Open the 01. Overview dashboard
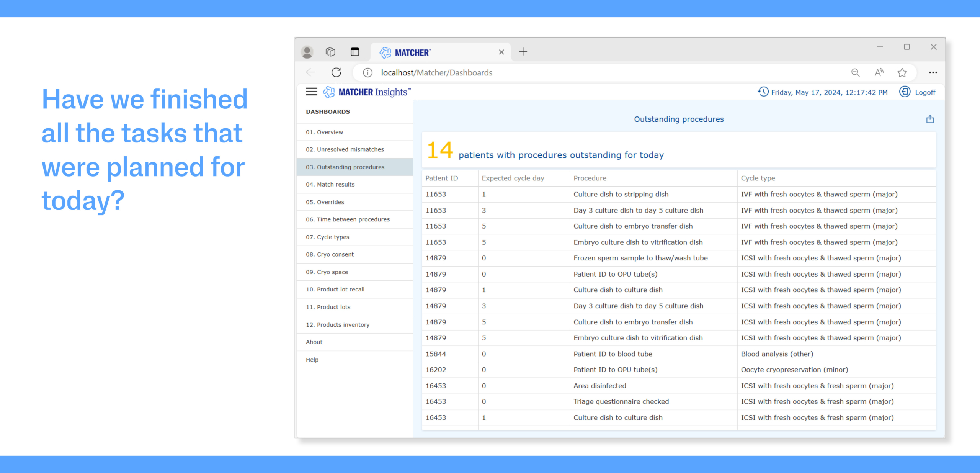This screenshot has height=473, width=980. (x=354, y=132)
